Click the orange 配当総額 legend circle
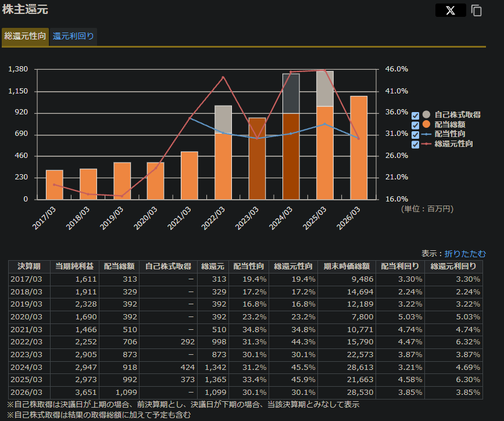 click(x=426, y=124)
